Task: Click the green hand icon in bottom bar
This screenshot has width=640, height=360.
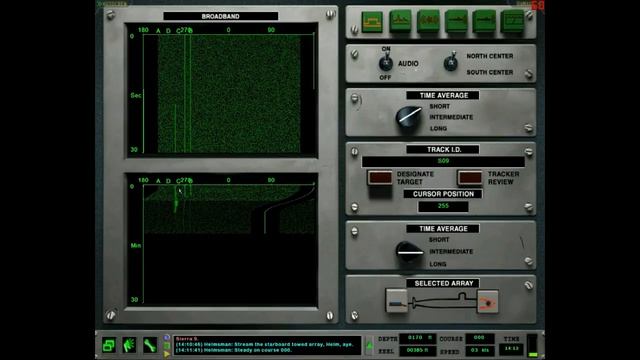Action: tap(129, 345)
